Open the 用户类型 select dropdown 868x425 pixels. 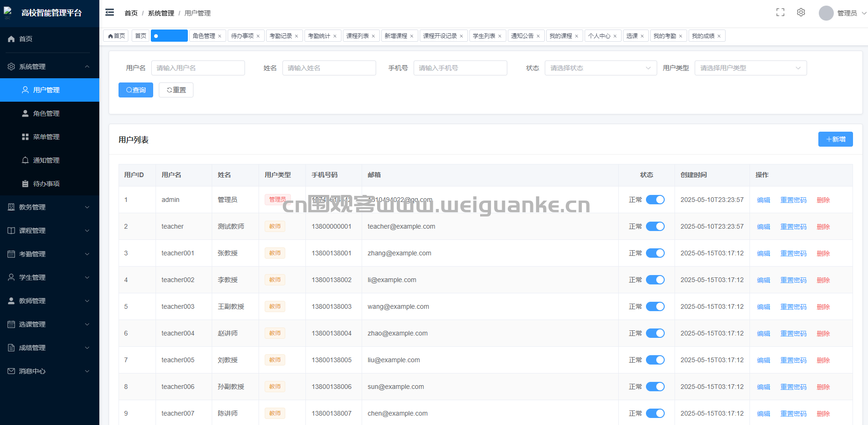[750, 68]
